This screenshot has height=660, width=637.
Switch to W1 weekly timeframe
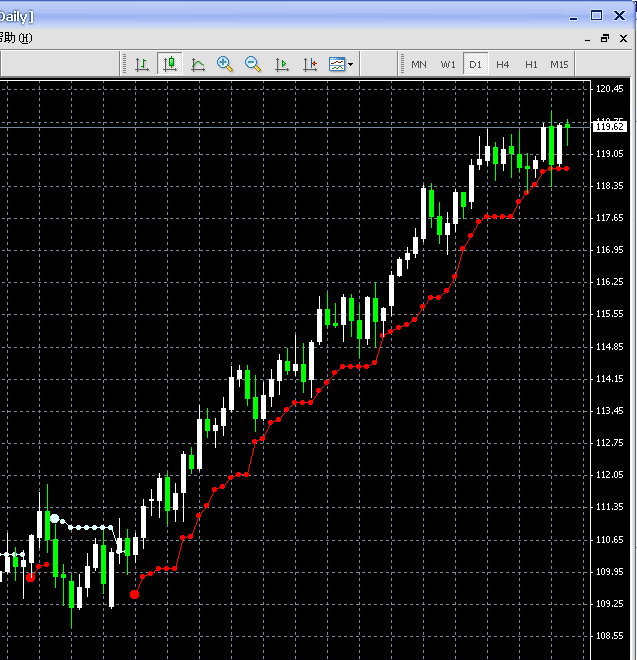(x=448, y=64)
